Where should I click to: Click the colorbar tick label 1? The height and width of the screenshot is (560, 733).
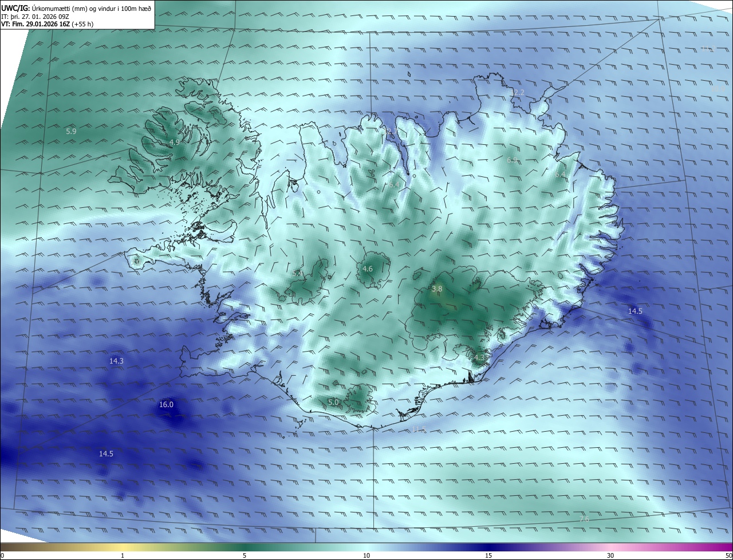(x=123, y=556)
